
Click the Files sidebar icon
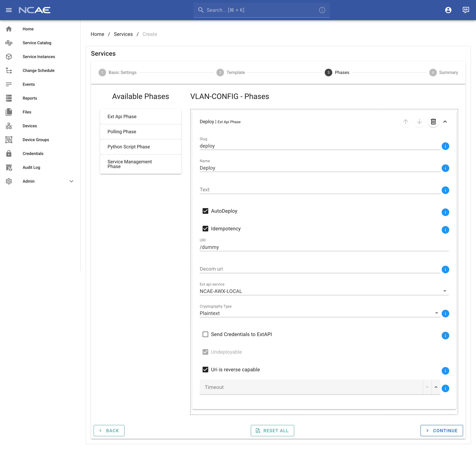[9, 112]
